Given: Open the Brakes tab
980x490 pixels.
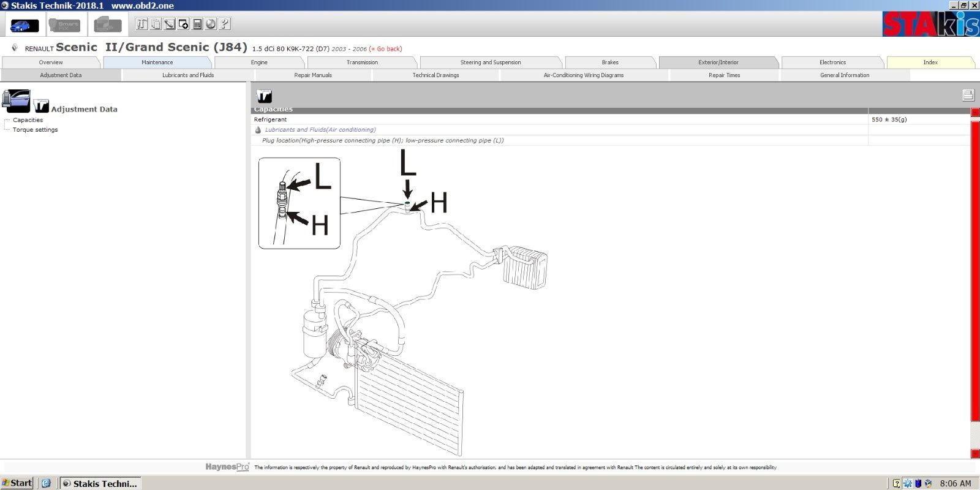Looking at the screenshot, I should (x=610, y=62).
